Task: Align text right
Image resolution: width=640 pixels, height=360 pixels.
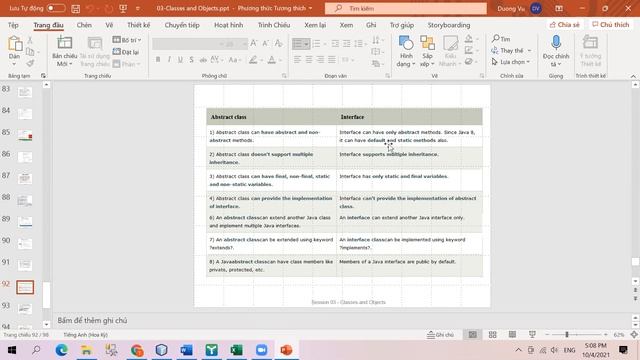Action: (320, 60)
